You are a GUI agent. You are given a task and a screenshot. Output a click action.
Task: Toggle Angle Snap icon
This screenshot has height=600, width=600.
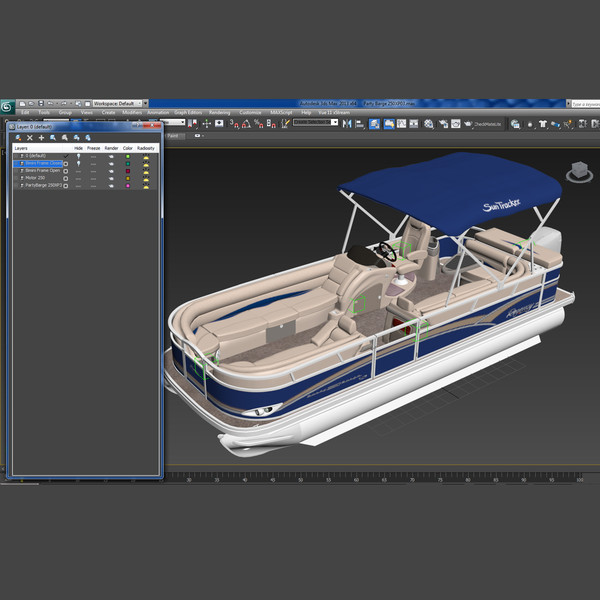click(x=246, y=123)
